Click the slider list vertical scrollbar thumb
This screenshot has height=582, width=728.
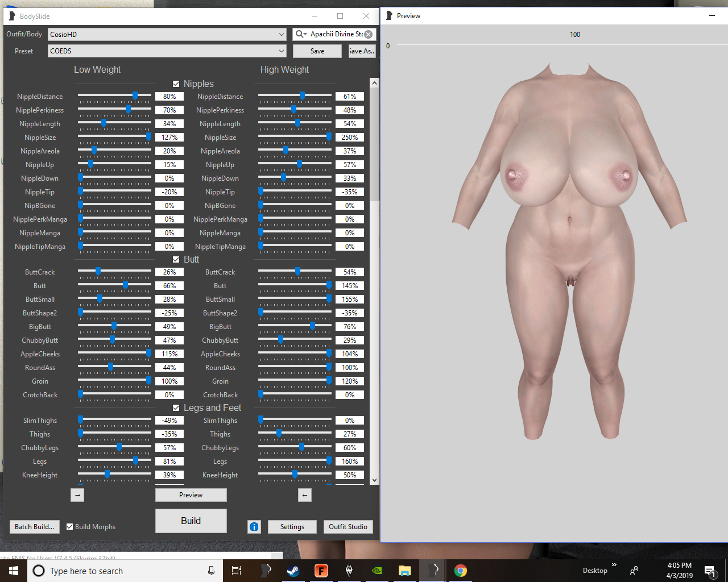click(374, 145)
